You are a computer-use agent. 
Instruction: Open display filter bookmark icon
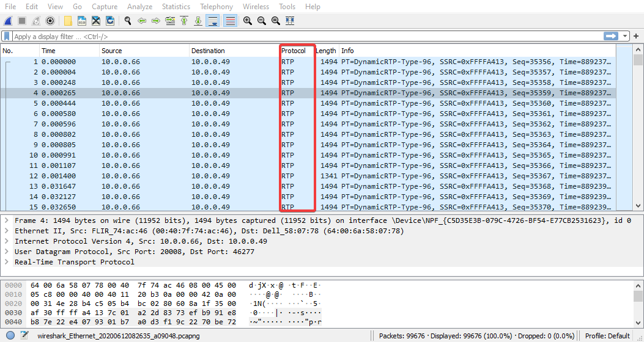tap(7, 37)
